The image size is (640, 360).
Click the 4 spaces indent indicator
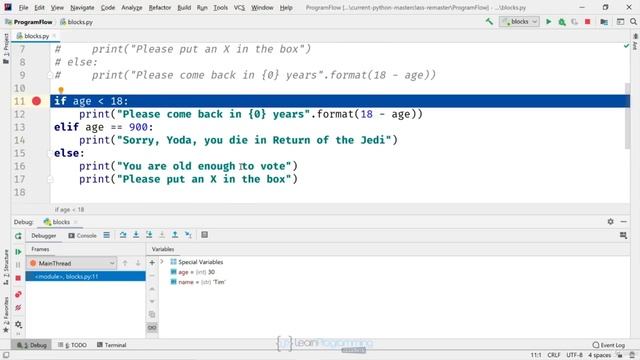(599, 355)
